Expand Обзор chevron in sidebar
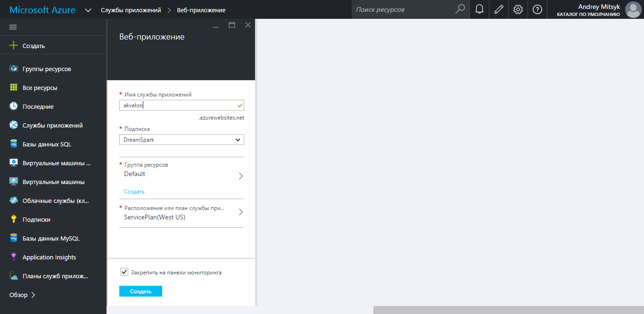The height and width of the screenshot is (314, 644). 33,295
